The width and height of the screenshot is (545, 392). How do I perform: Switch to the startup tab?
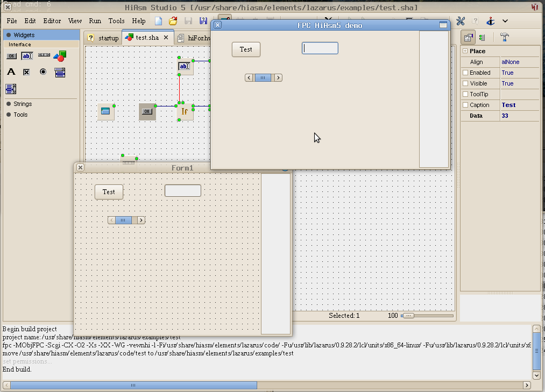[103, 38]
